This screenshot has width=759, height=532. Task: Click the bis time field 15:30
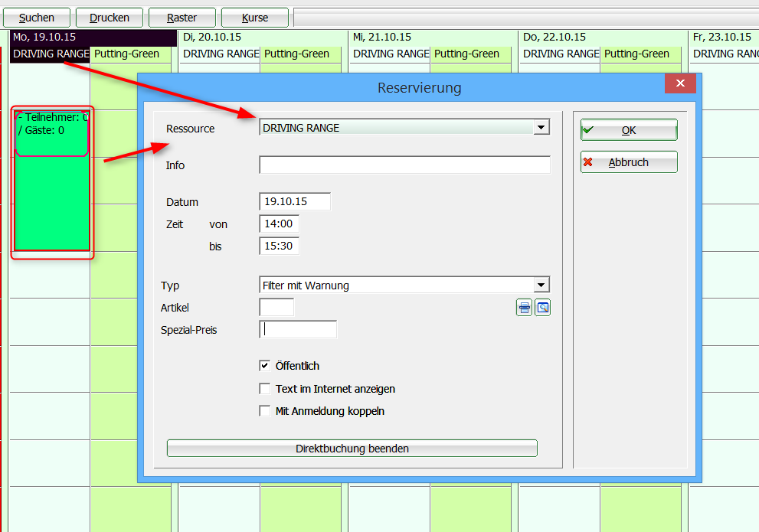(x=279, y=246)
